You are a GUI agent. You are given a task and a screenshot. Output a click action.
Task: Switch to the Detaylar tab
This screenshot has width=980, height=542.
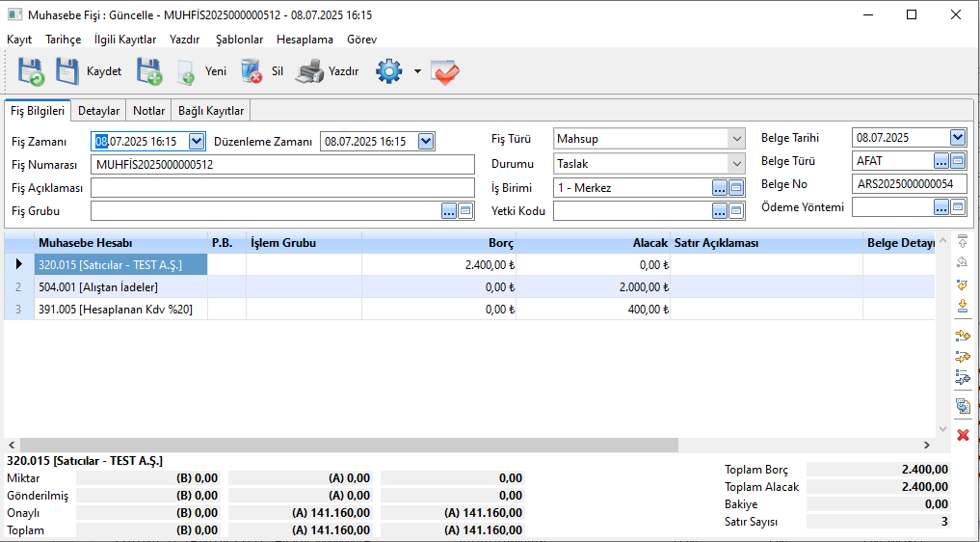98,111
